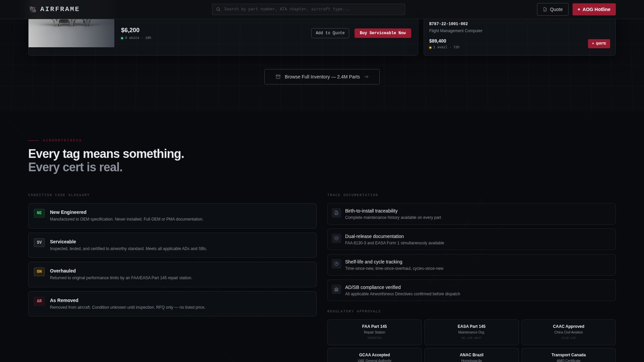Click the NE New Engineered condition badge
This screenshot has height=362, width=644.
point(39,213)
